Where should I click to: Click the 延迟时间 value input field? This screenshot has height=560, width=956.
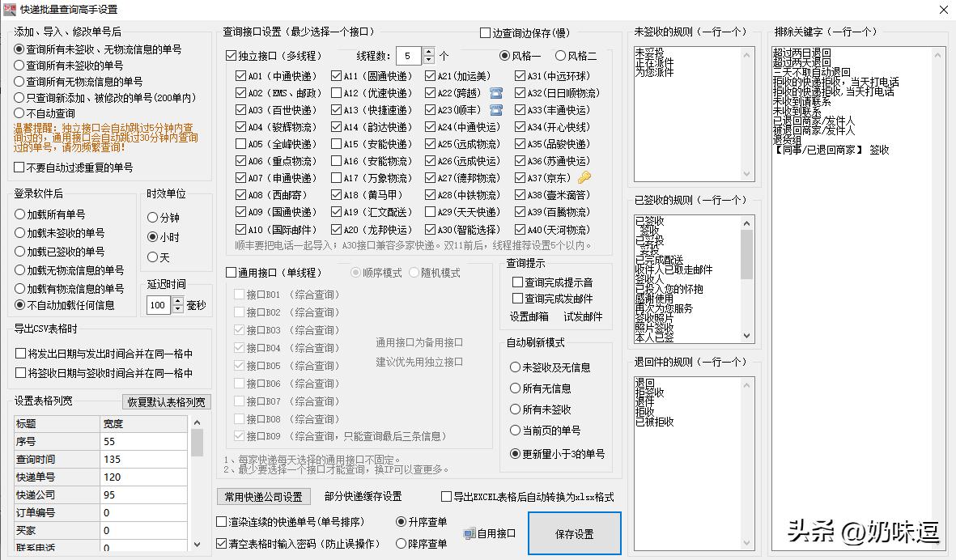coord(158,304)
